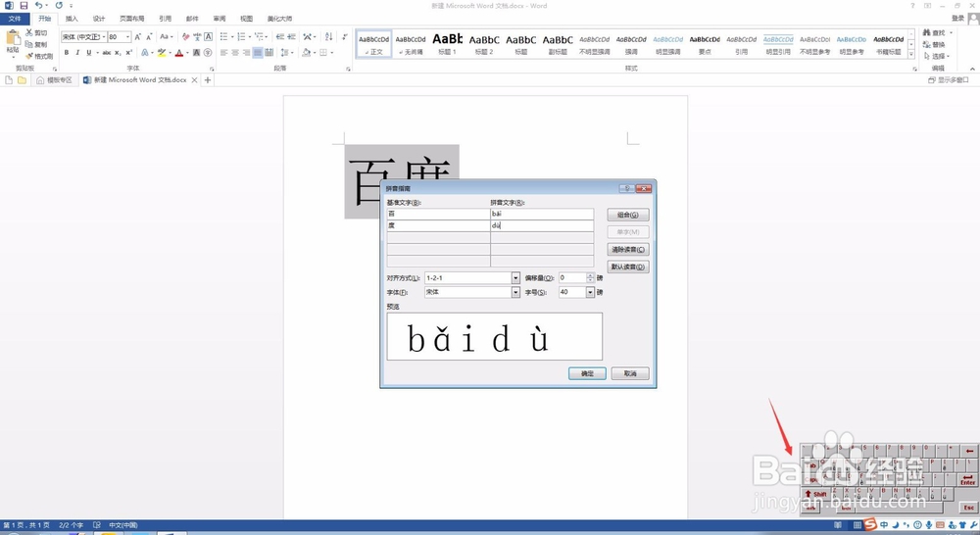Click the Phonetic Guide (拼音) icon in ribbon
This screenshot has width=980, height=535.
tap(197, 37)
